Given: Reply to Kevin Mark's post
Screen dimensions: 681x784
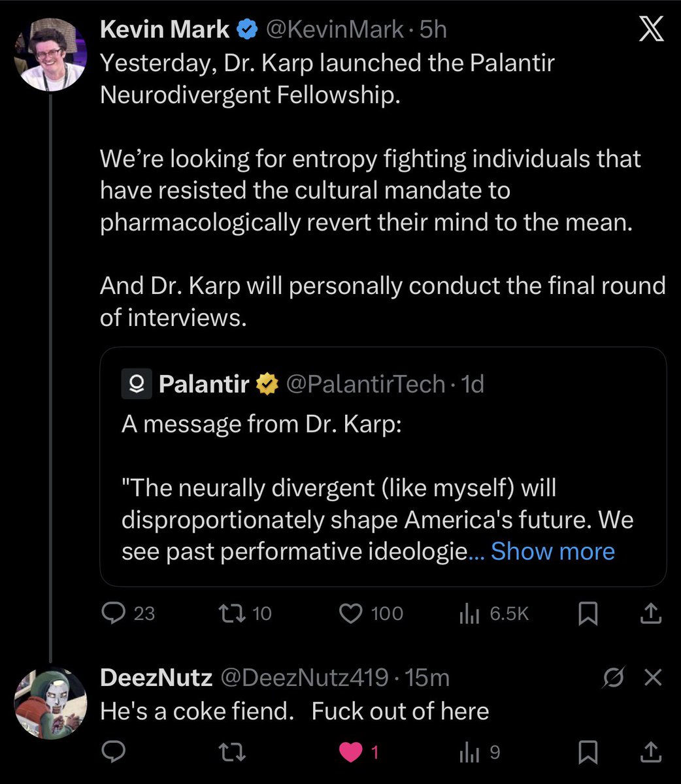Looking at the screenshot, I should click(115, 613).
